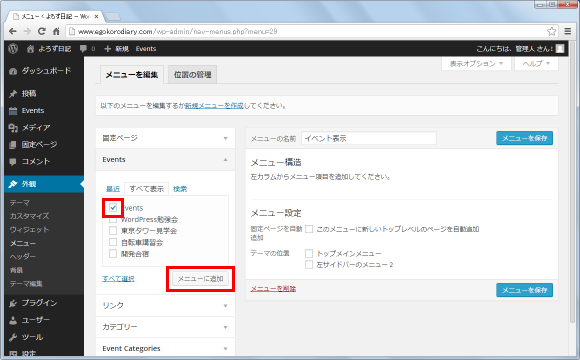The image size is (580, 360).
Task: Click the メニューを削除 link
Action: click(x=273, y=289)
